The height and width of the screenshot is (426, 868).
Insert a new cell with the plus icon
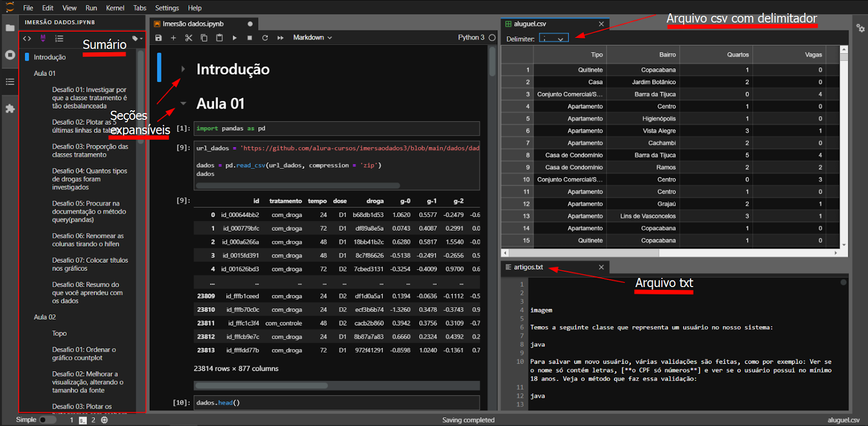[174, 38]
